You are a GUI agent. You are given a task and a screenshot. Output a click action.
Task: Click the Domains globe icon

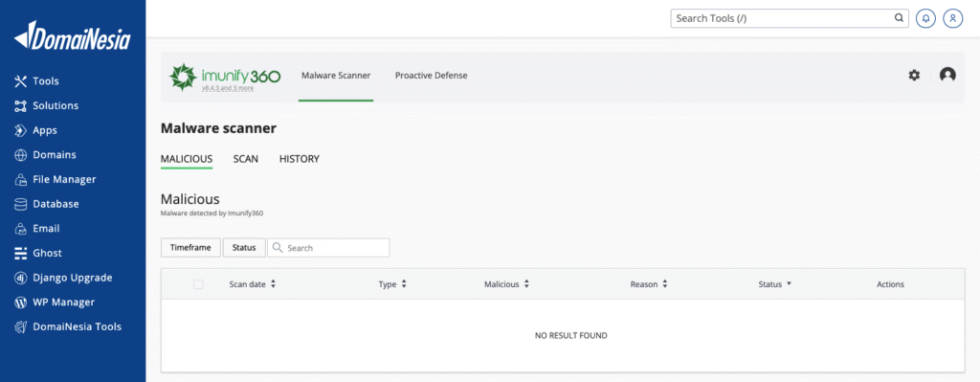point(21,155)
